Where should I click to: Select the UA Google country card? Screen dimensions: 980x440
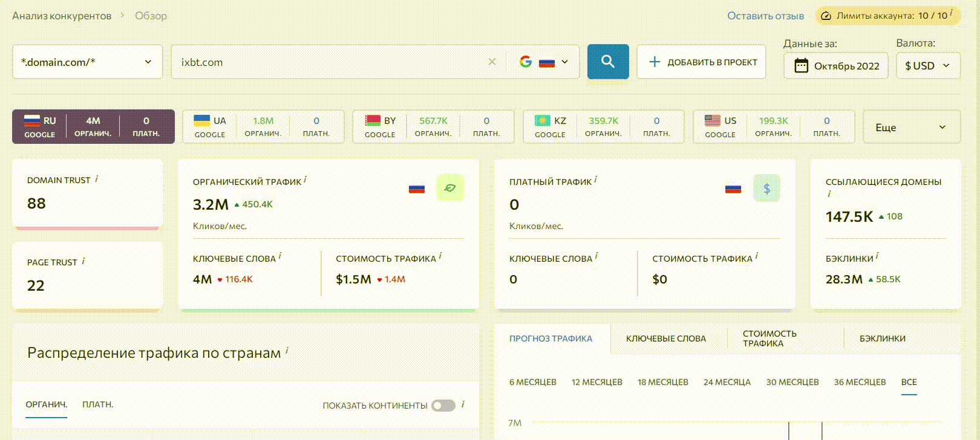click(x=263, y=126)
